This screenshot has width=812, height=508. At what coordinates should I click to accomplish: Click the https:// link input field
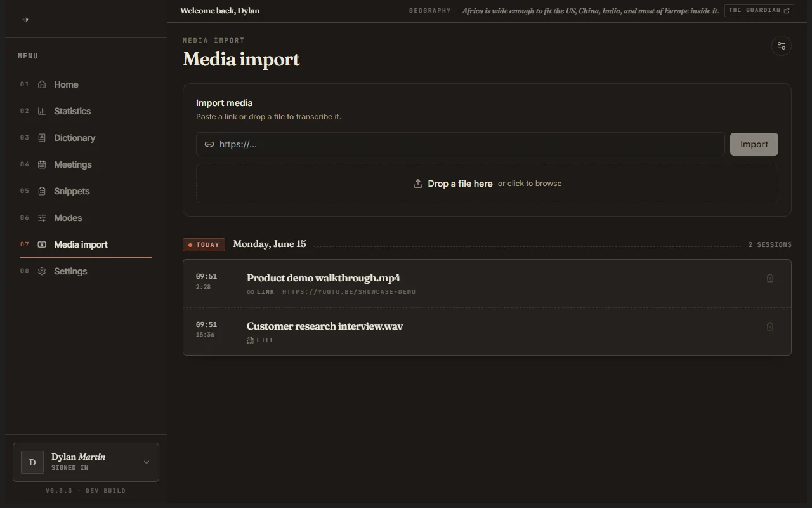pos(461,144)
